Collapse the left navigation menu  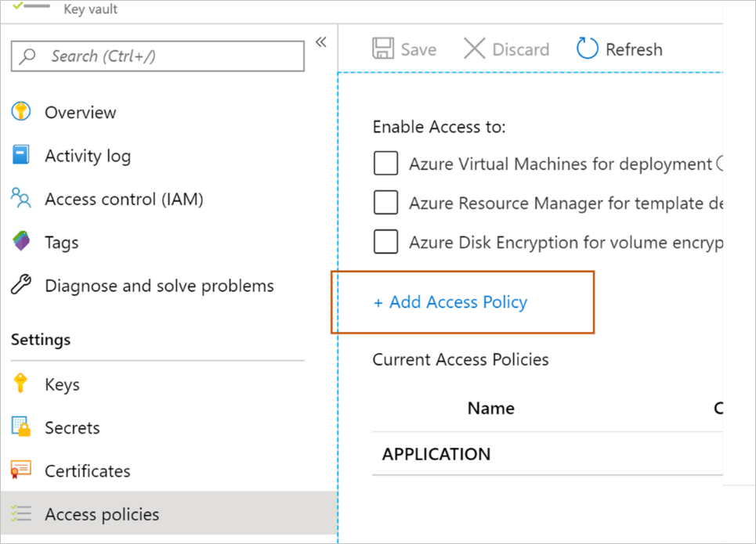[x=320, y=43]
